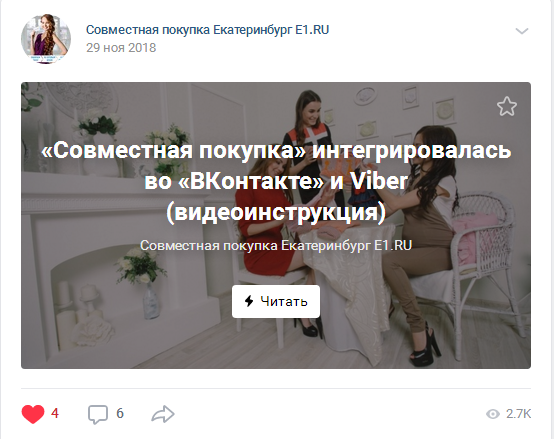The height and width of the screenshot is (439, 554).
Task: Click the article author caption under the headline
Action: [276, 245]
